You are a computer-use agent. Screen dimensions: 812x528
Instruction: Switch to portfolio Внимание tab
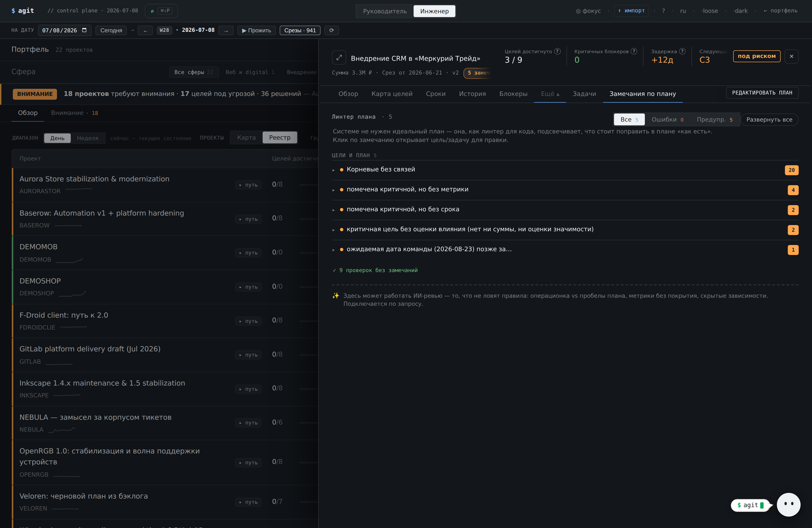pos(74,113)
